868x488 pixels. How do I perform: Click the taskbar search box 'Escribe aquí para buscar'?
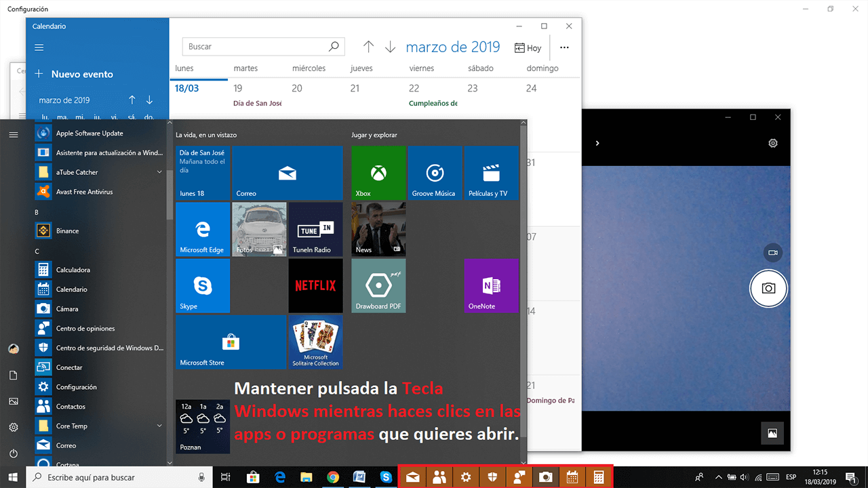[x=119, y=477]
